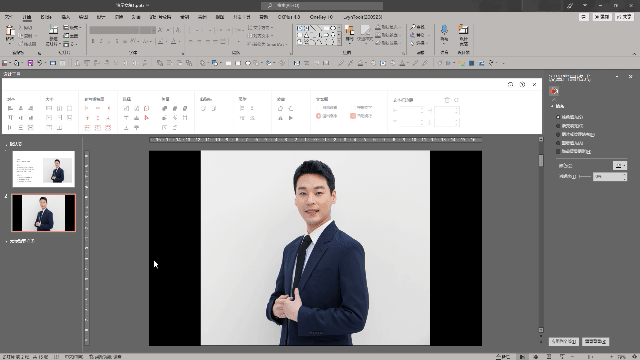Click the Format Painter brush icon

coord(20,44)
